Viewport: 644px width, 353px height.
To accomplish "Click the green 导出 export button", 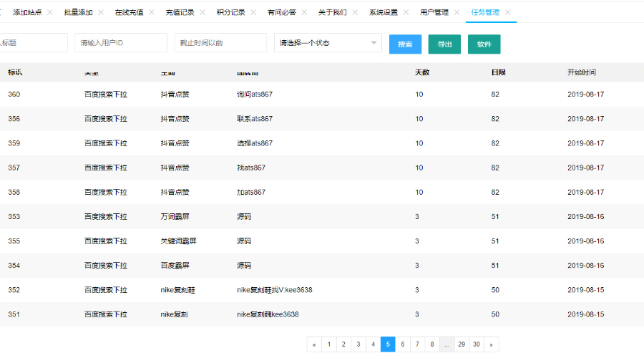I will point(444,44).
